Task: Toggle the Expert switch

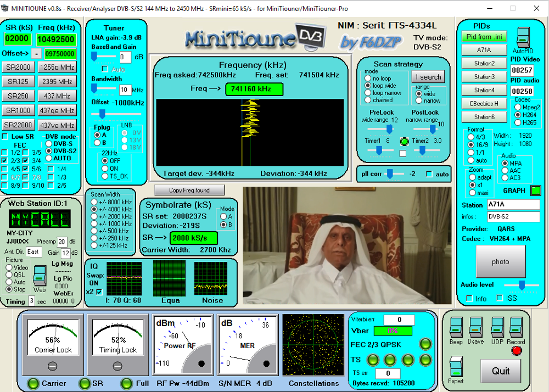Action: click(456, 366)
